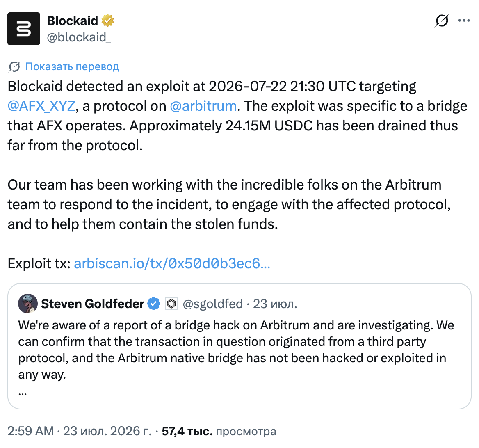
Task: Click the quoted tweet's 23 июл. date
Action: click(x=275, y=304)
